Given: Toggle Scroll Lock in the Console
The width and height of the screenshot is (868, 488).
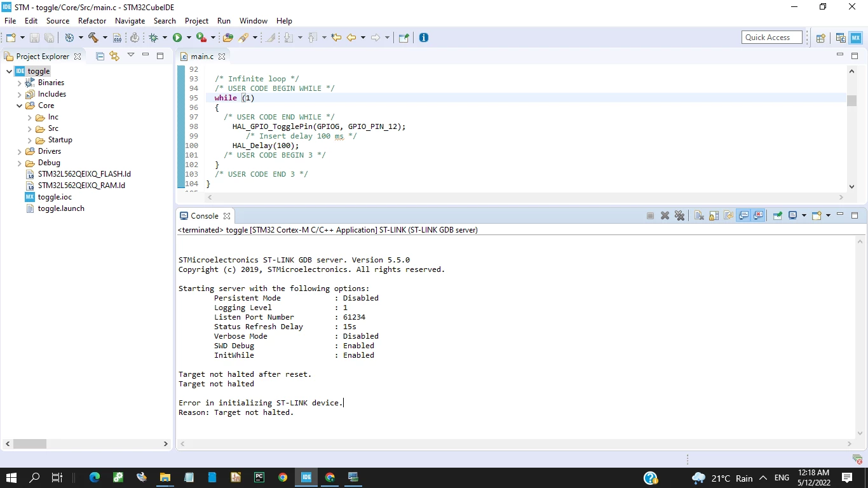Looking at the screenshot, I should 714,215.
